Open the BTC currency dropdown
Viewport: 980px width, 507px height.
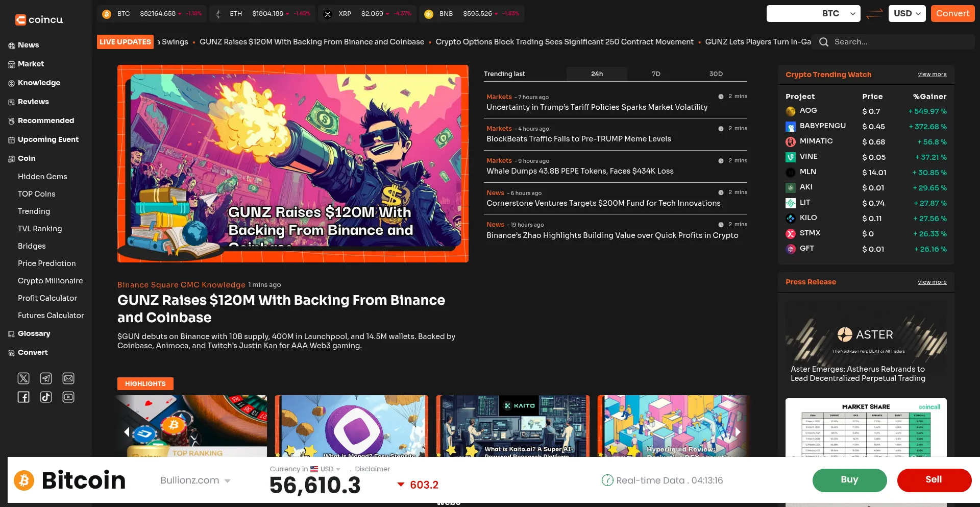[x=813, y=14]
